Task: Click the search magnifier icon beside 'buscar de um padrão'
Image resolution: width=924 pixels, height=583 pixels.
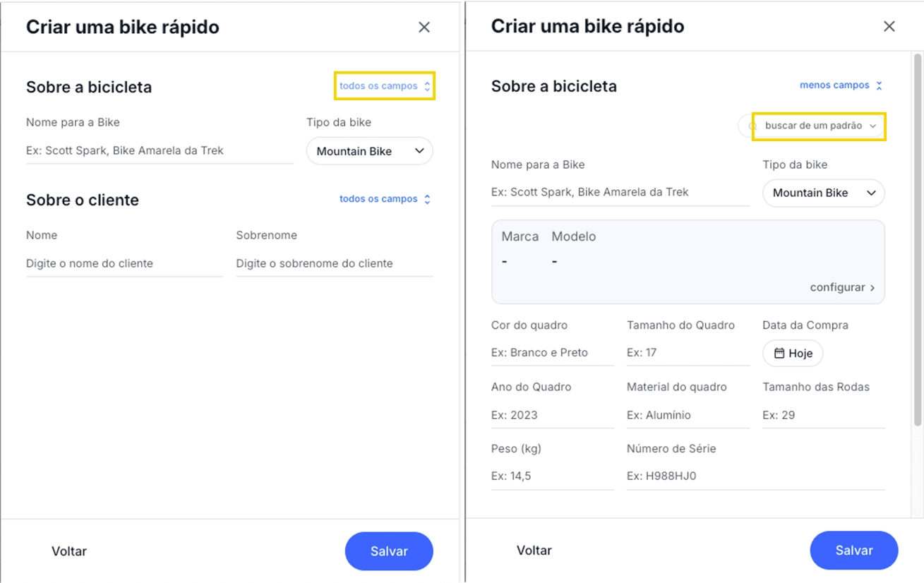Action: tap(752, 126)
